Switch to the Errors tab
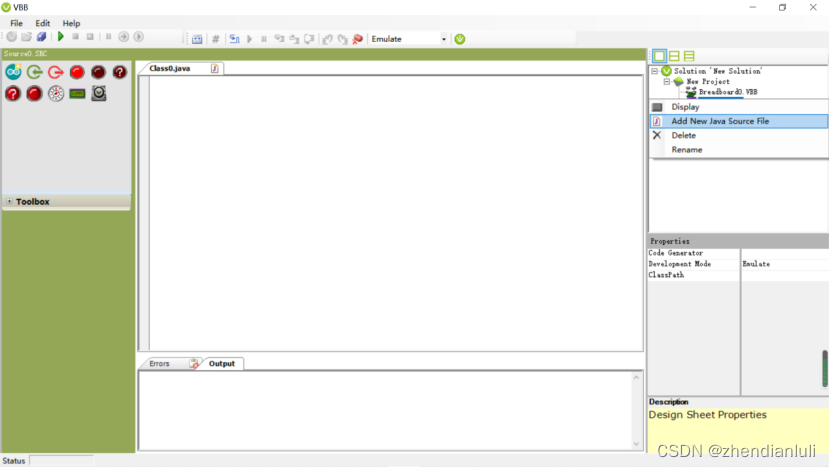This screenshot has width=830, height=467. tap(159, 364)
